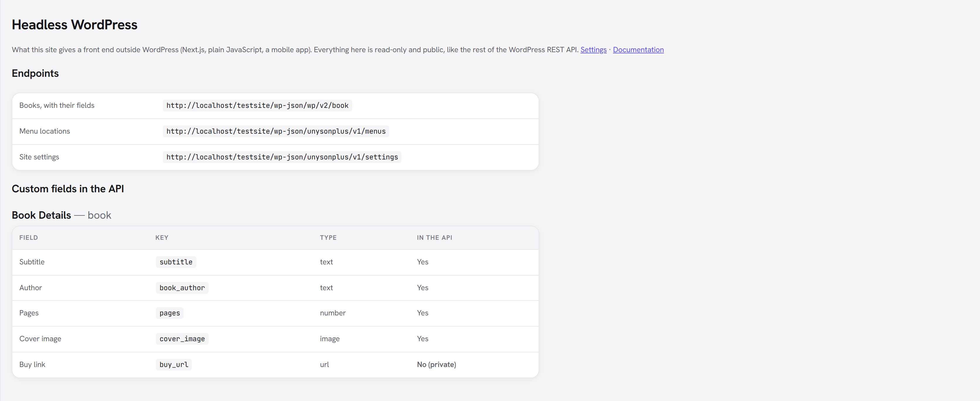Click the 'Headless WordPress' page heading

(x=74, y=25)
